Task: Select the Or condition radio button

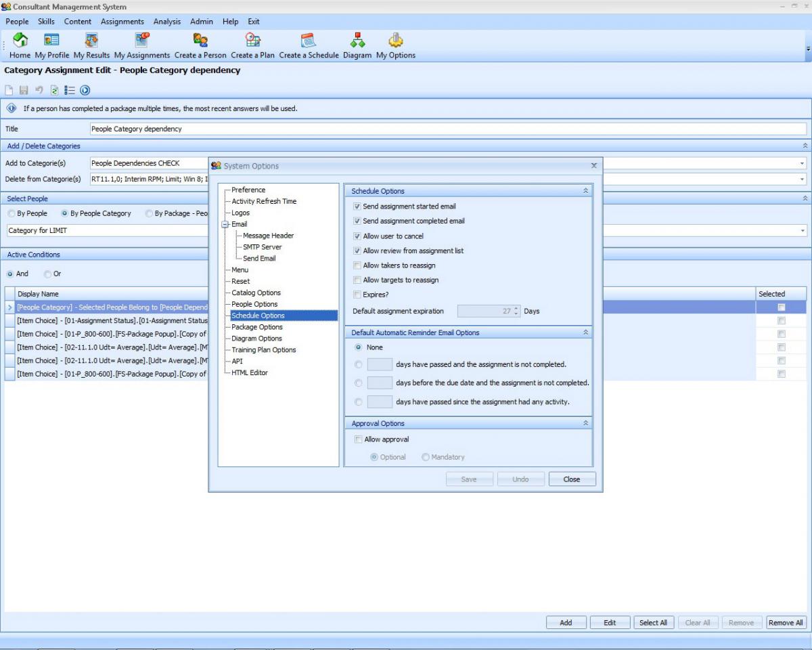Action: pos(47,274)
